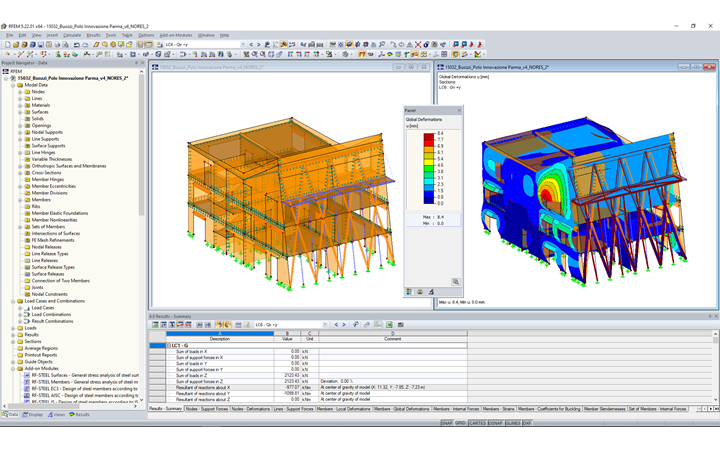Click previous arrow in results table toolbar
720x450 pixels.
tap(336, 325)
